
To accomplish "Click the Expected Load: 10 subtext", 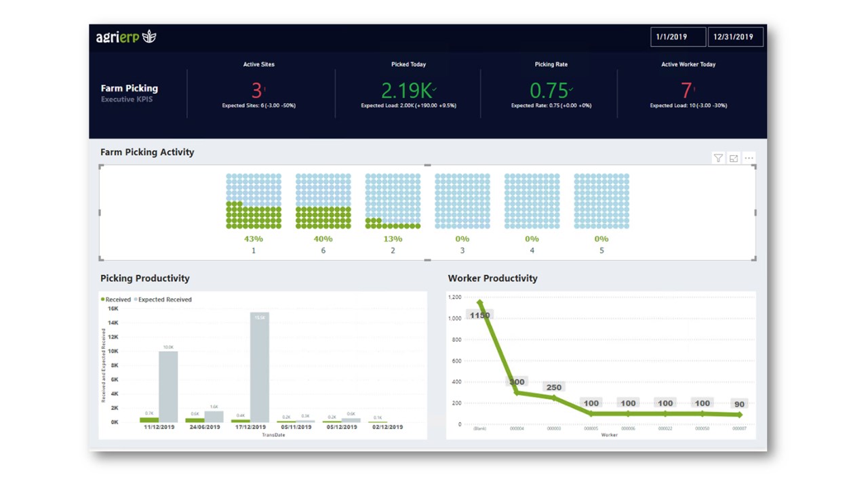I will point(688,106).
